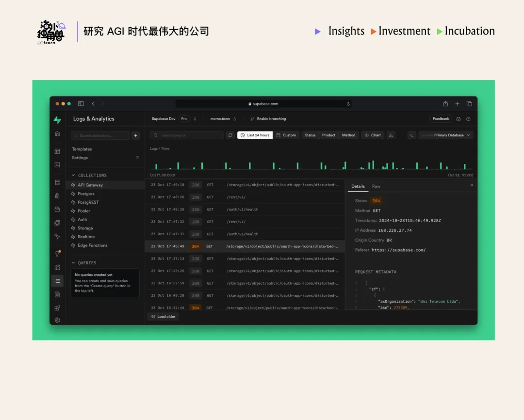
Task: Focus the Search collections field
Action: (100, 135)
